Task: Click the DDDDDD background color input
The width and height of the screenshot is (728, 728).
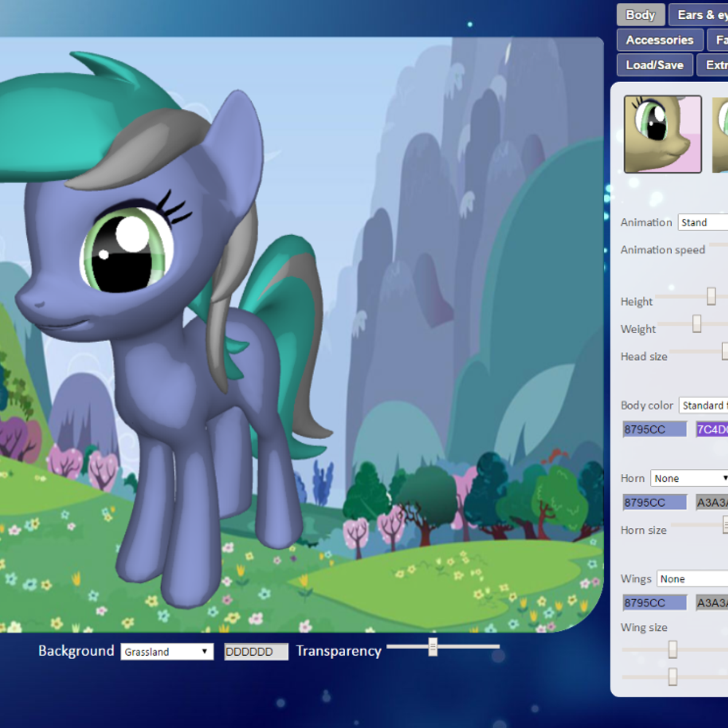Action: click(255, 651)
